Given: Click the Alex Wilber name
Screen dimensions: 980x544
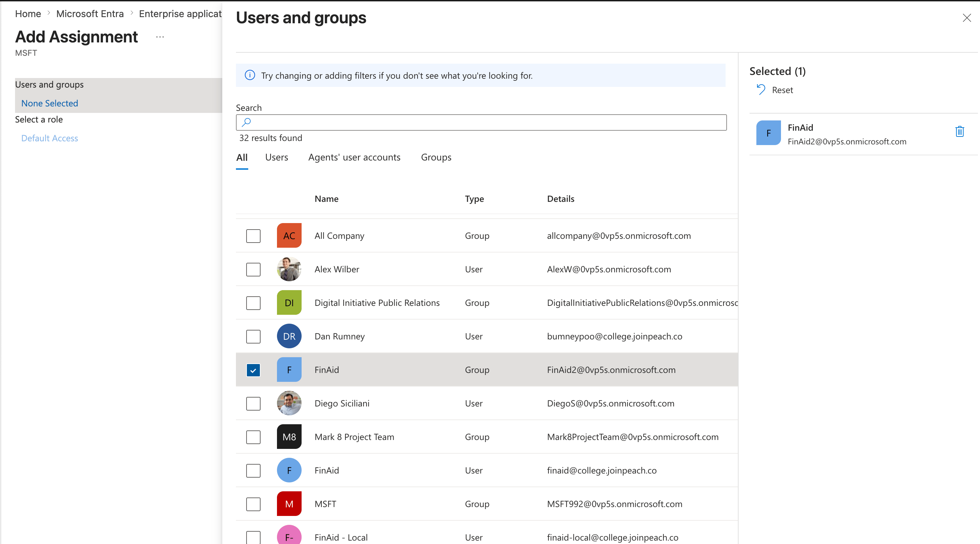Looking at the screenshot, I should point(337,269).
